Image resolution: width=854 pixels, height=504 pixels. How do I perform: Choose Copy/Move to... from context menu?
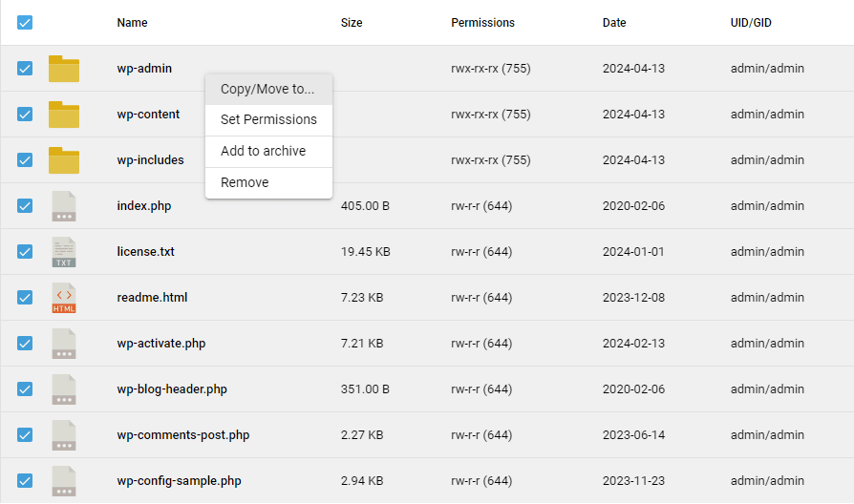coord(268,90)
